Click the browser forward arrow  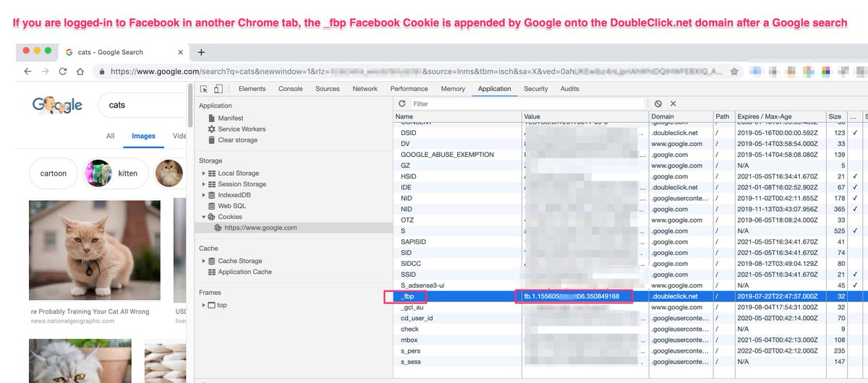tap(46, 72)
